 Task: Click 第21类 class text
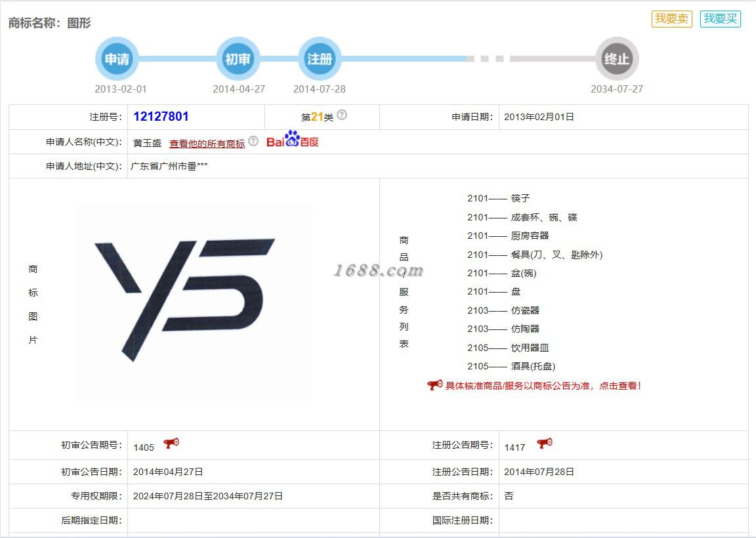click(x=317, y=117)
